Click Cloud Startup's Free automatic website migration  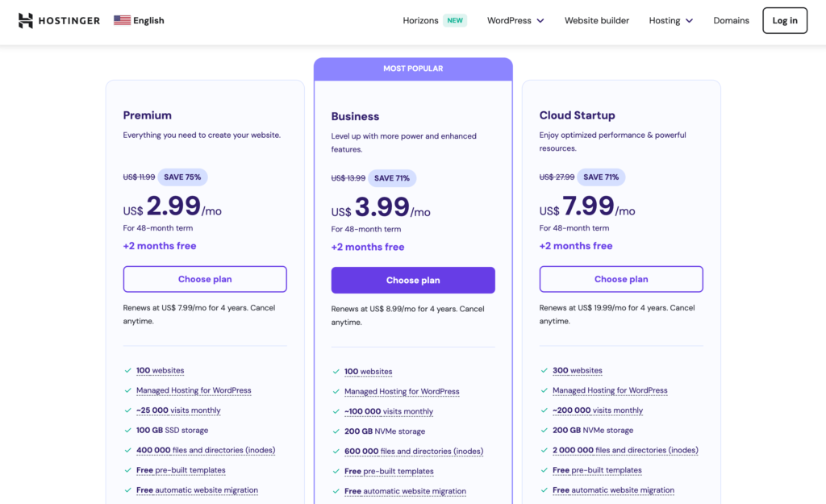[x=613, y=490]
